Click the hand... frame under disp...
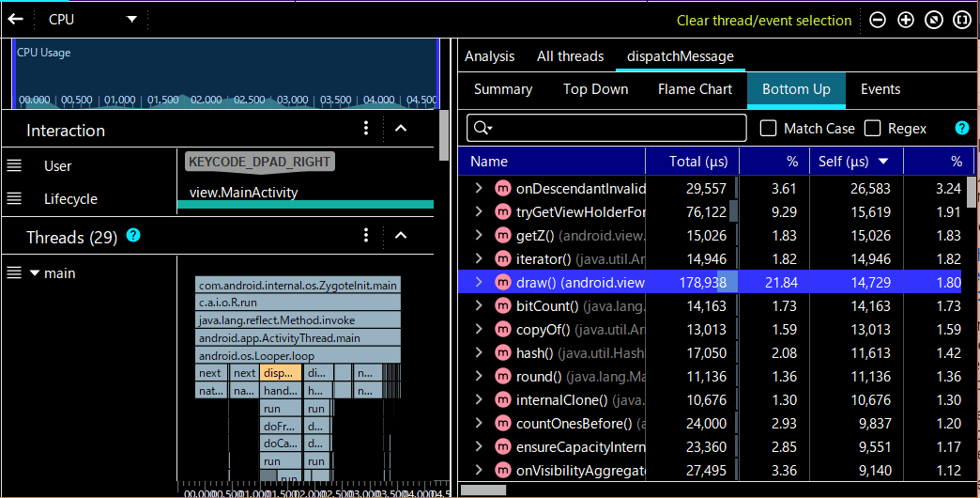 (281, 390)
